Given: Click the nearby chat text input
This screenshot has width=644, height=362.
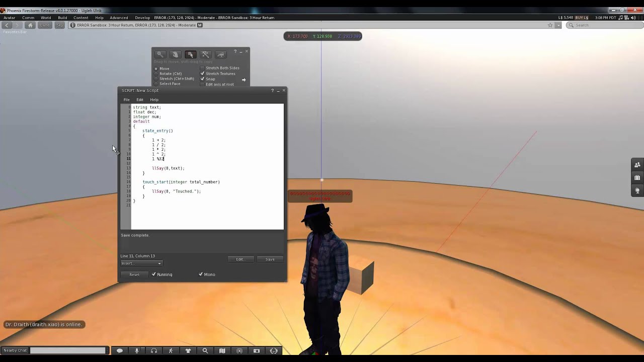Looking at the screenshot, I should pyautogui.click(x=68, y=350).
